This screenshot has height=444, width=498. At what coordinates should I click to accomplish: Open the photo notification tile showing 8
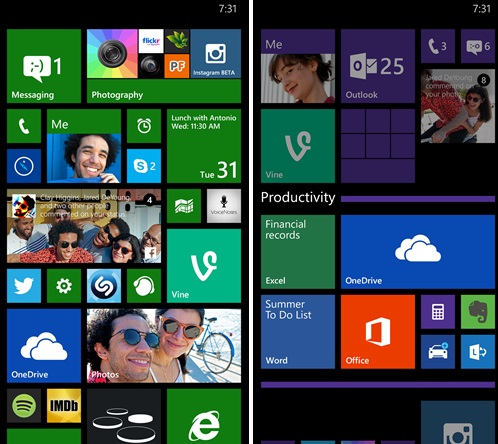tap(458, 106)
